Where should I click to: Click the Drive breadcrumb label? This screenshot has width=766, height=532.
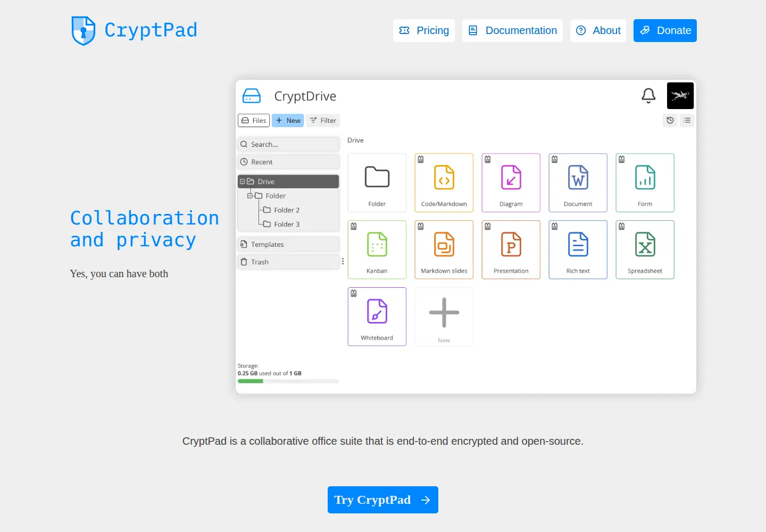355,140
